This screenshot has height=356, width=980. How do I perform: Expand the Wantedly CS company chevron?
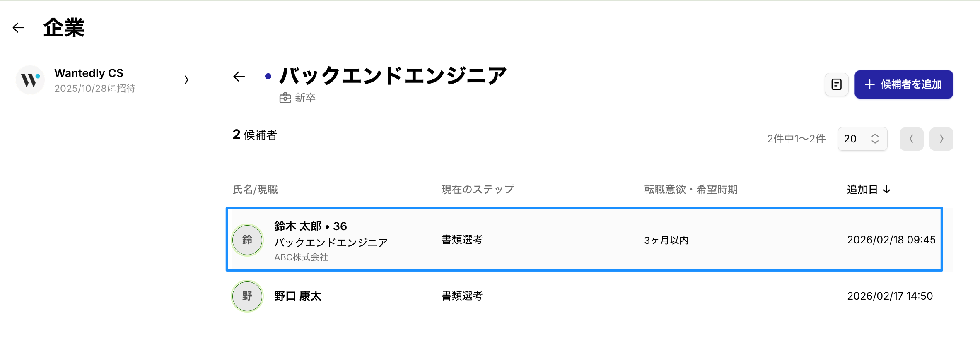186,80
